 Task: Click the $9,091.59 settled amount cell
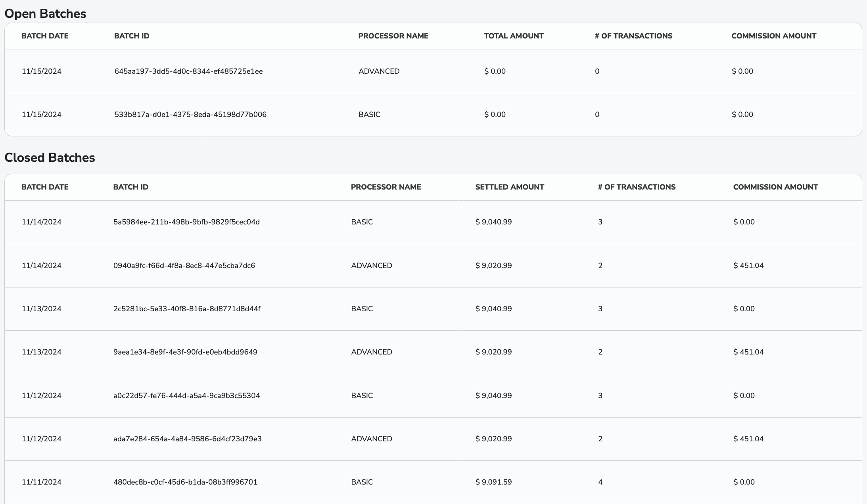pos(494,482)
